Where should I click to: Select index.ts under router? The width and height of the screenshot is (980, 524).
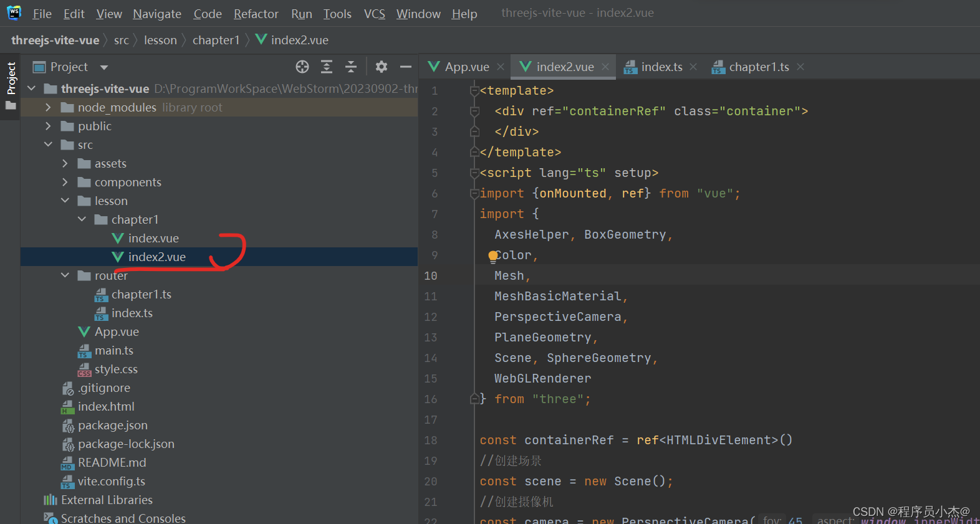tap(132, 313)
